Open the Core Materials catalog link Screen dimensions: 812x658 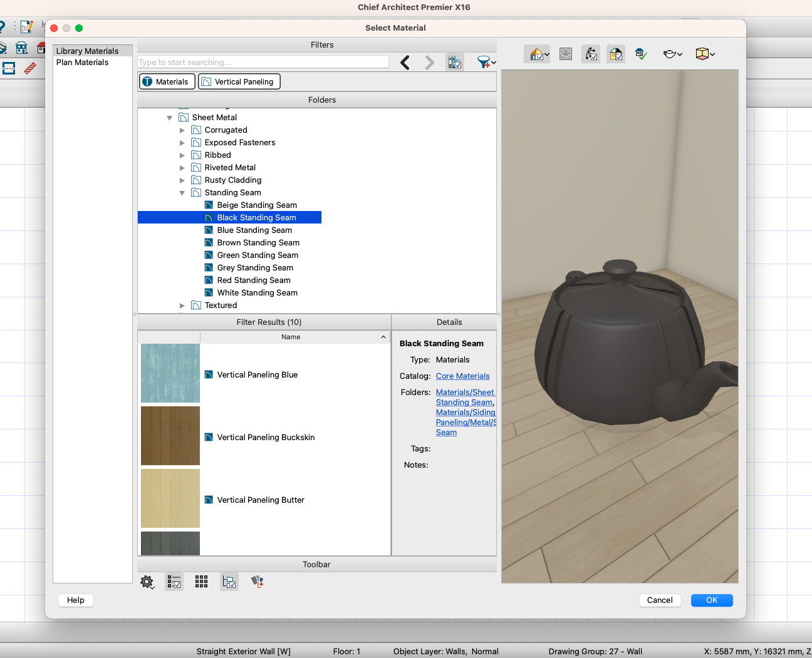coord(462,376)
